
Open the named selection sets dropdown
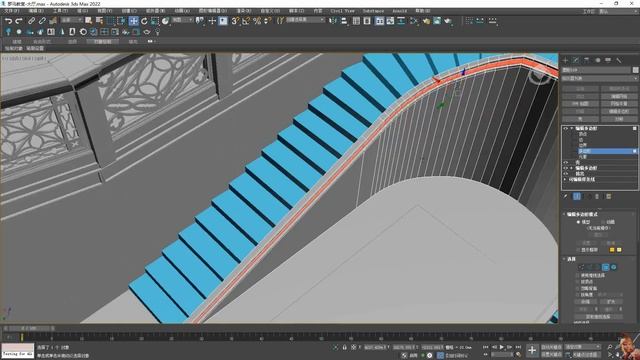[x=305, y=20]
